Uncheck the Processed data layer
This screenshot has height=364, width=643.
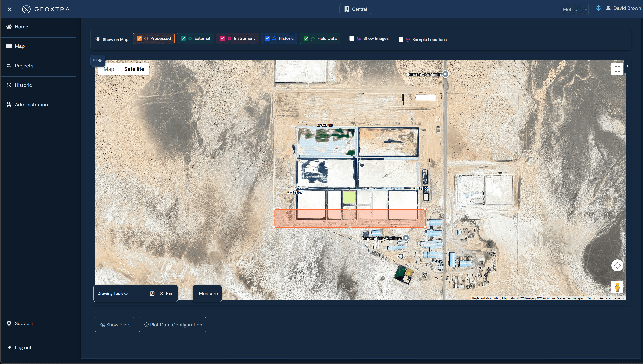click(139, 38)
